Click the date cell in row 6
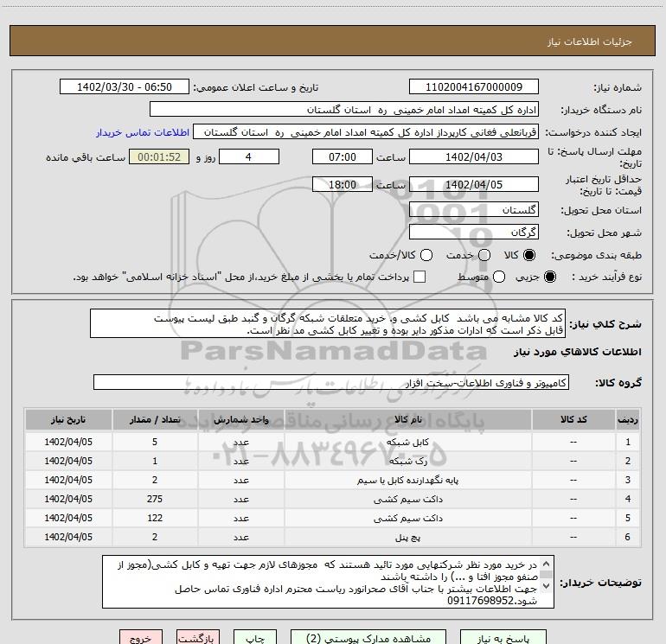This screenshot has height=644, width=666. point(68,537)
